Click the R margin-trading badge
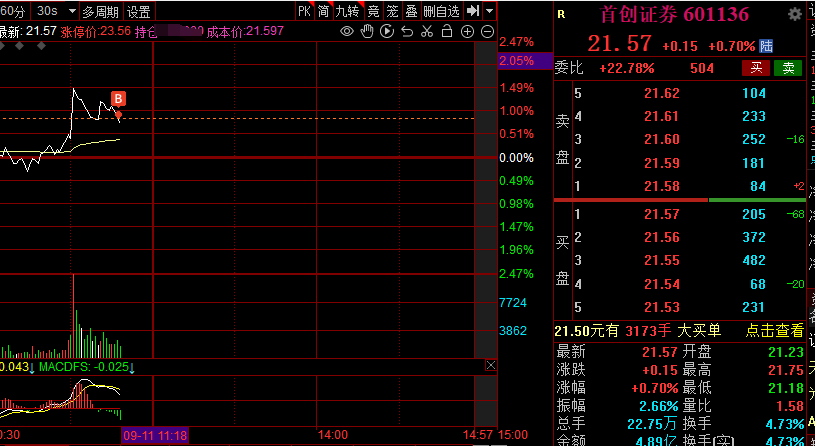815x446 pixels. [561, 15]
